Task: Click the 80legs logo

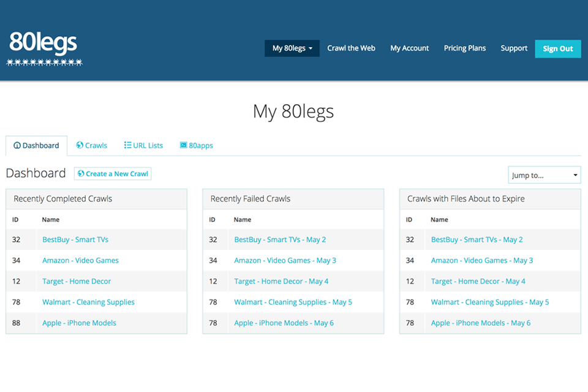Action: (44, 48)
